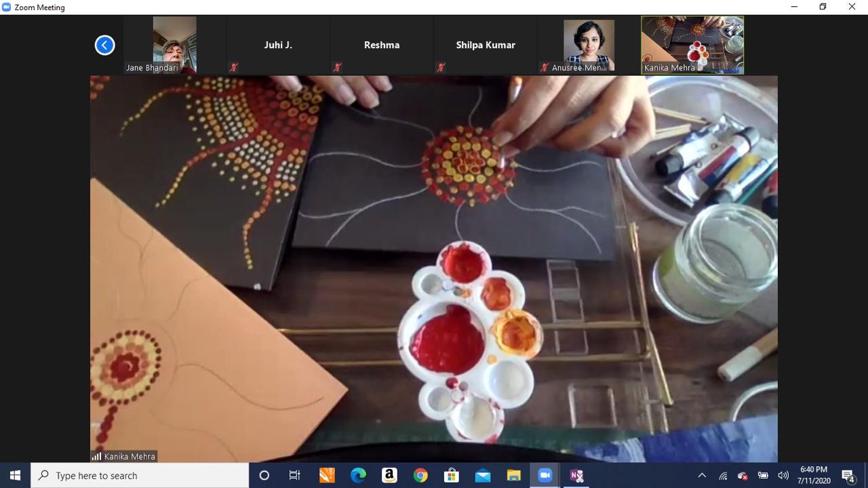
Task: Open Amazon from the taskbar
Action: (x=389, y=475)
